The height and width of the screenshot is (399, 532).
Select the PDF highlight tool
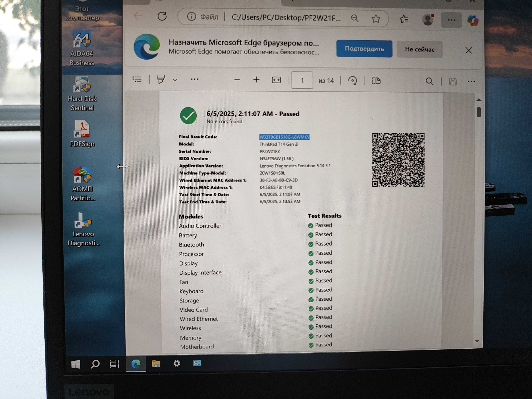pos(161,79)
